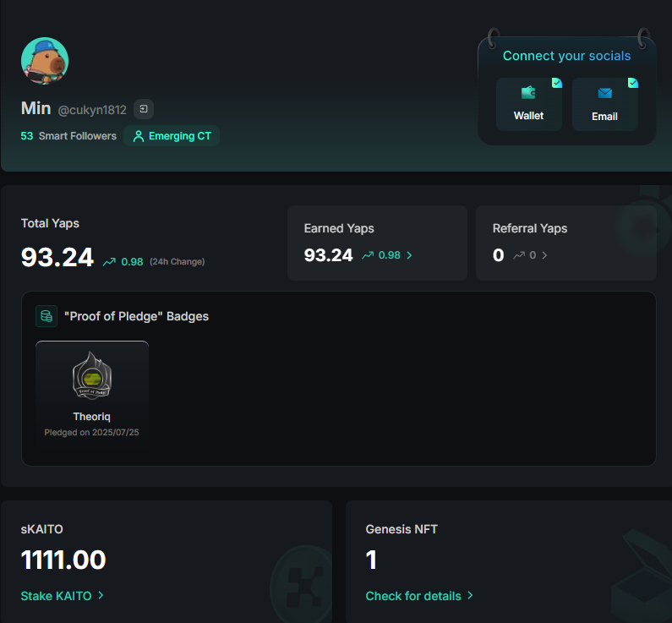Click the Connect your socials heading

[566, 56]
